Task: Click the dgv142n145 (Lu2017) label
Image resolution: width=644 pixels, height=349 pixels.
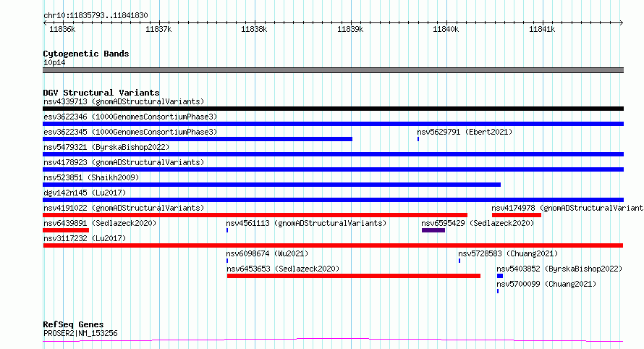Action: pyautogui.click(x=85, y=193)
